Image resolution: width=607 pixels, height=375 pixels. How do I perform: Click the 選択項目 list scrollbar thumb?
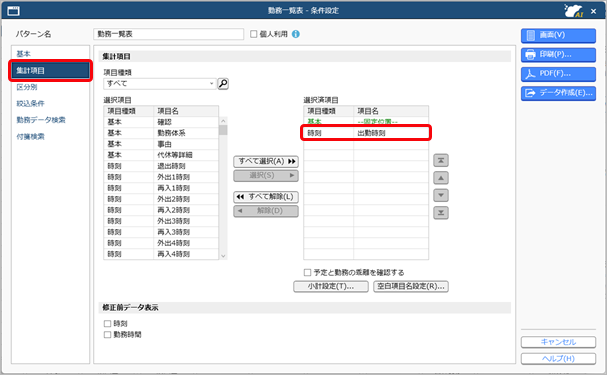(x=223, y=130)
